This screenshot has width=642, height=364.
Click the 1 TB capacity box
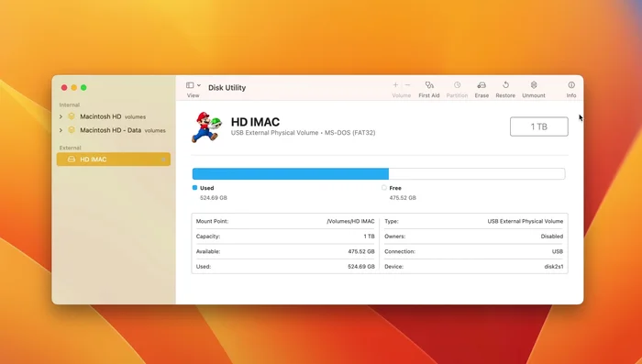point(539,127)
